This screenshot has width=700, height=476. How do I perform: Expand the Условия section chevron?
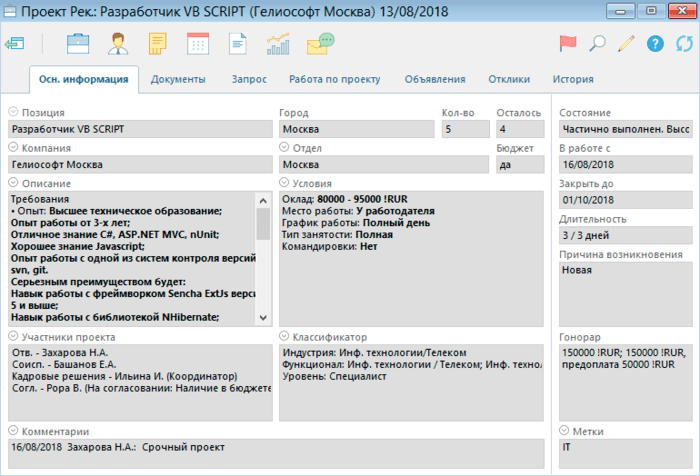coord(284,182)
